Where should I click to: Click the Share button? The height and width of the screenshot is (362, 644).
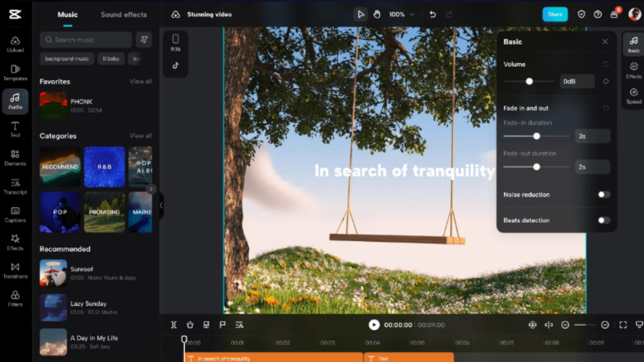pyautogui.click(x=555, y=14)
